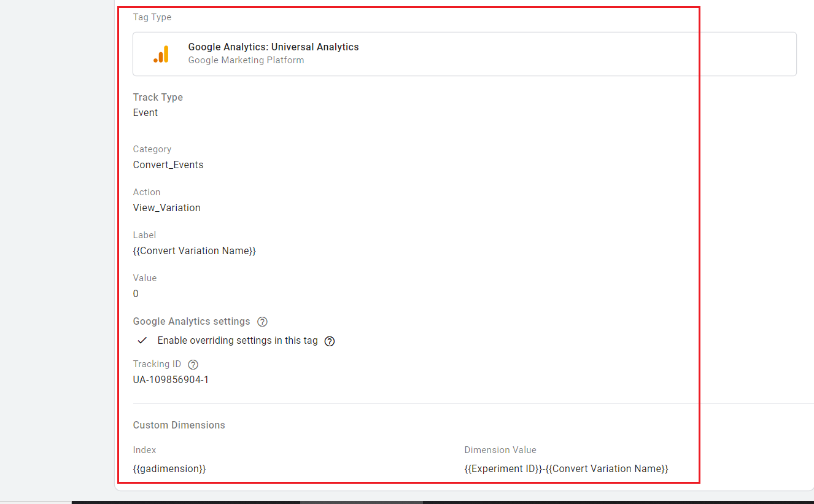Screen dimensions: 814x504
Task: Click the Value field showing 0
Action: click(136, 293)
